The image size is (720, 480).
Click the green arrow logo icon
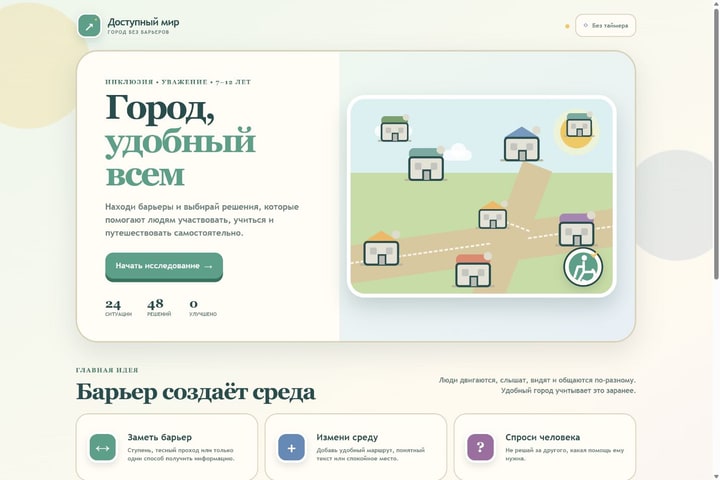89,26
